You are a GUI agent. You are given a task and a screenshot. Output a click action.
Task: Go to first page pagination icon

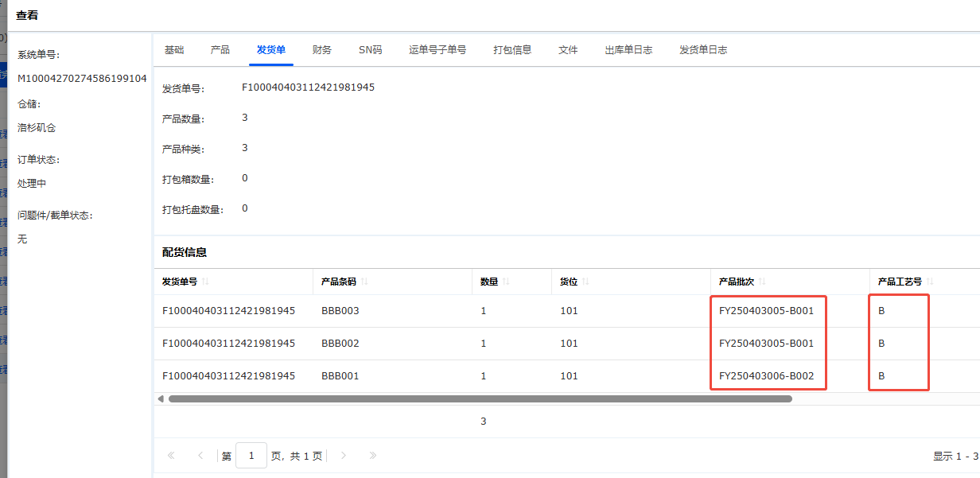click(171, 456)
